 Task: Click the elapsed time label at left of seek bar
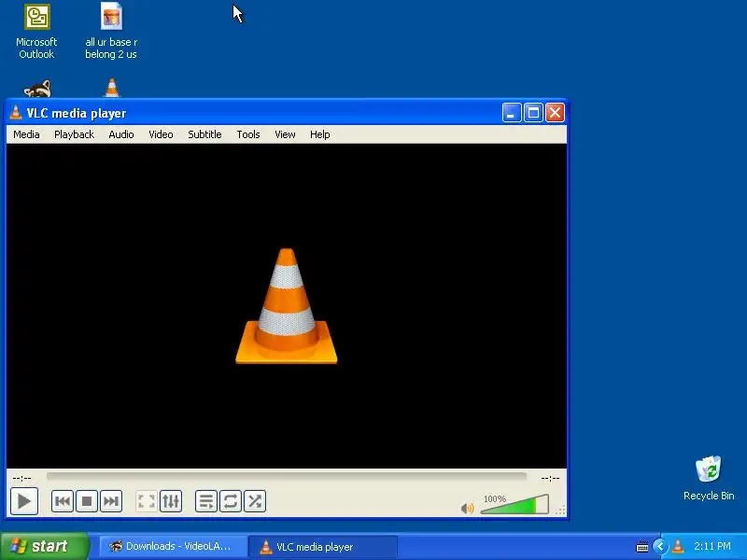(21, 478)
